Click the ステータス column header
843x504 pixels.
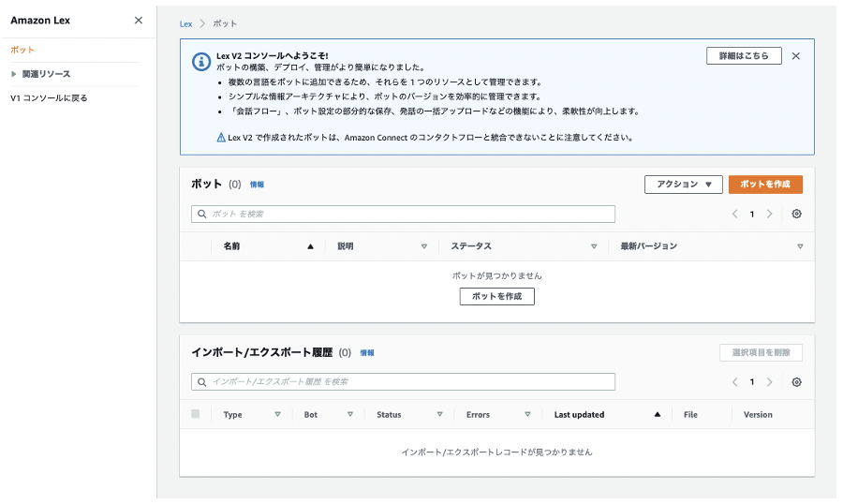[471, 246]
